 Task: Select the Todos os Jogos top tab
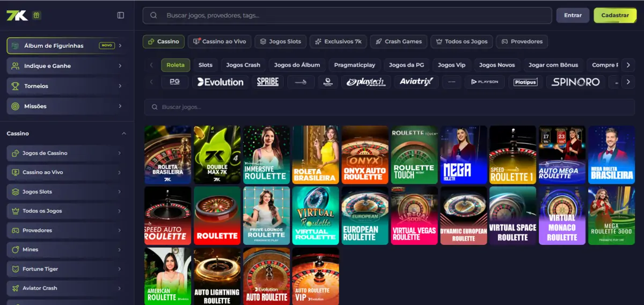click(x=462, y=41)
